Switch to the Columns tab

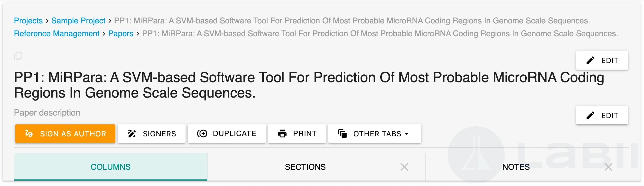coord(110,167)
